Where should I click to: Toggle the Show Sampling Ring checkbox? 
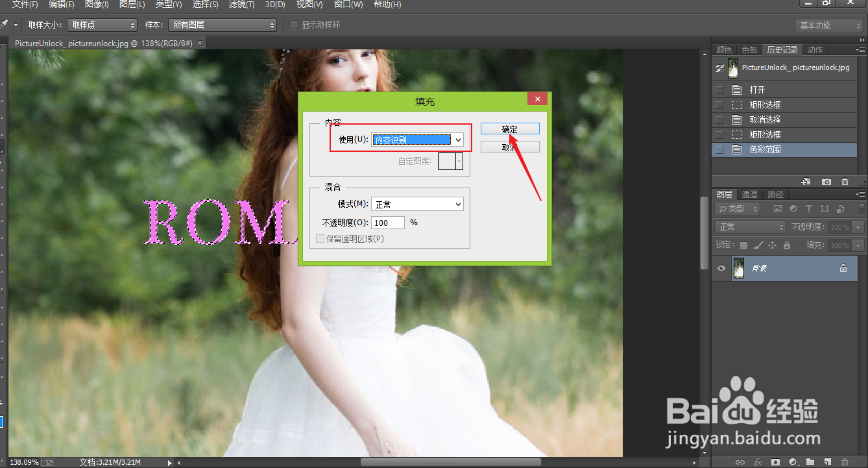294,25
